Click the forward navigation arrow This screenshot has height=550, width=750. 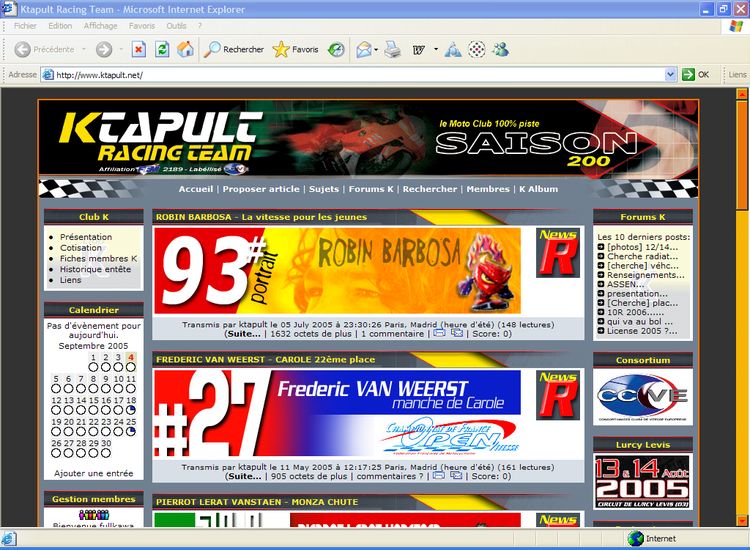coord(104,49)
